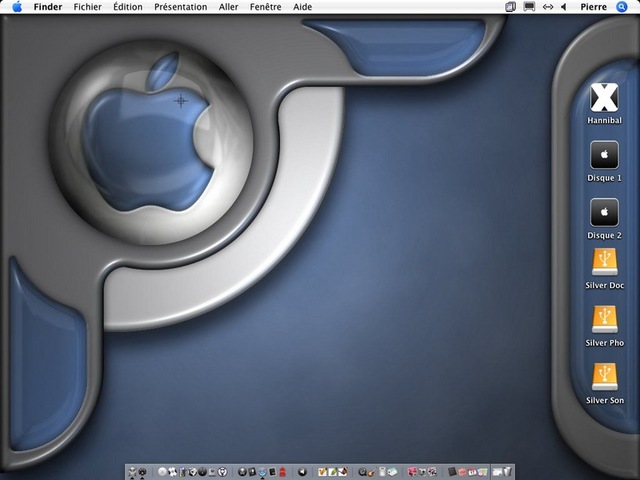Viewport: 640px width, 480px height.
Task: Select the Silver Son USB drive
Action: [x=604, y=377]
